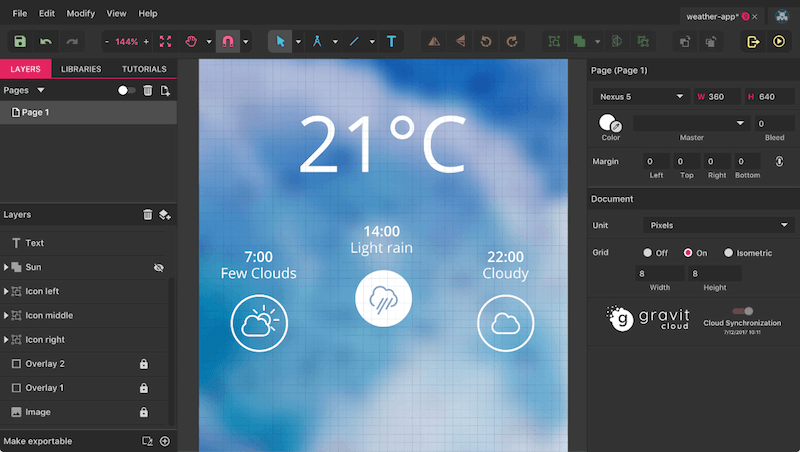Click Make exportable
The image size is (800, 452).
pyautogui.click(x=38, y=440)
